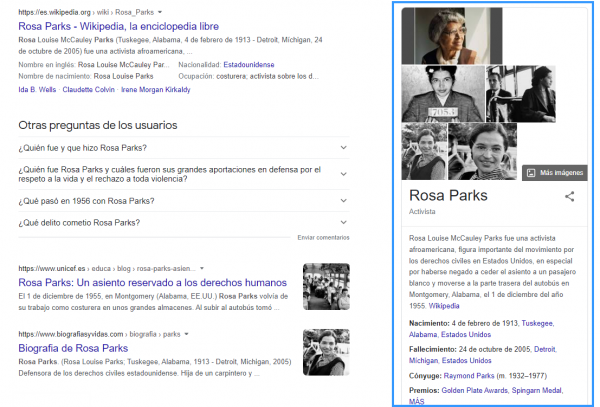Click the bus photo thumbnail of UNICEF result
The width and height of the screenshot is (600, 407).
pos(326,287)
